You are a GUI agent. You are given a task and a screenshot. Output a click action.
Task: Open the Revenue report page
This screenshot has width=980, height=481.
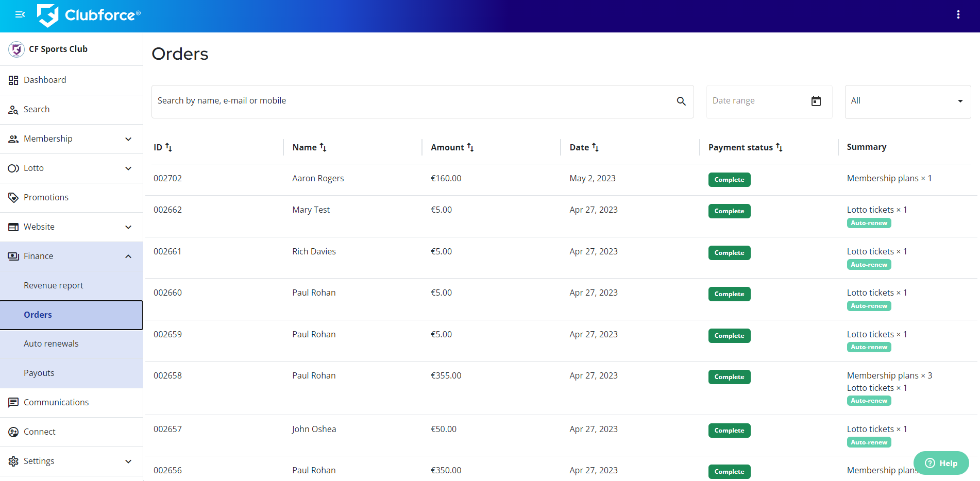pos(54,286)
